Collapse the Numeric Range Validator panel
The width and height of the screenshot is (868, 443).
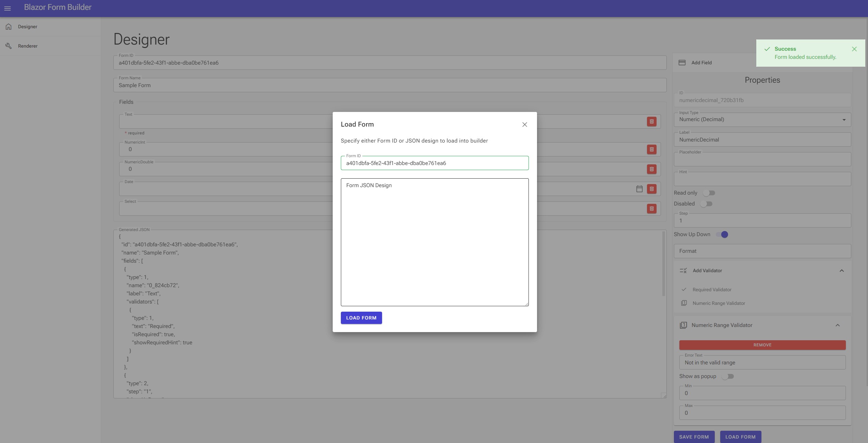[x=837, y=325]
